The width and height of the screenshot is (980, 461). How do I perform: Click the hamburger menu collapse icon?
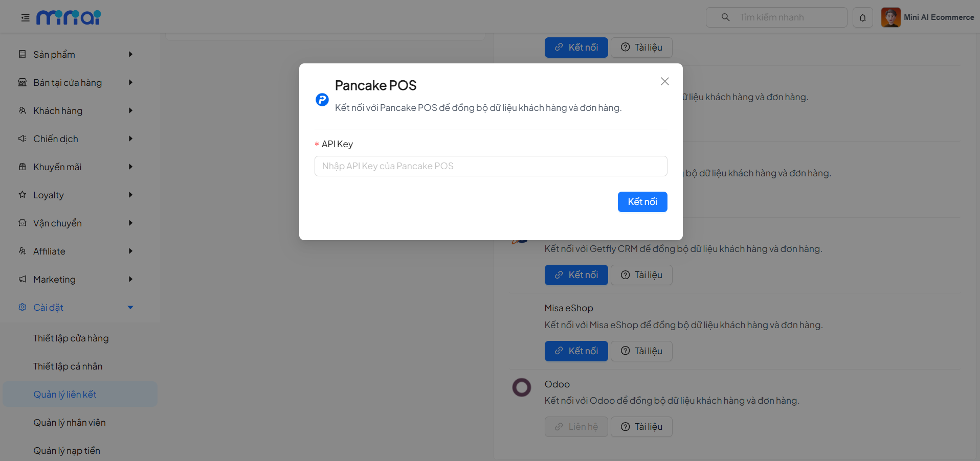(25, 18)
